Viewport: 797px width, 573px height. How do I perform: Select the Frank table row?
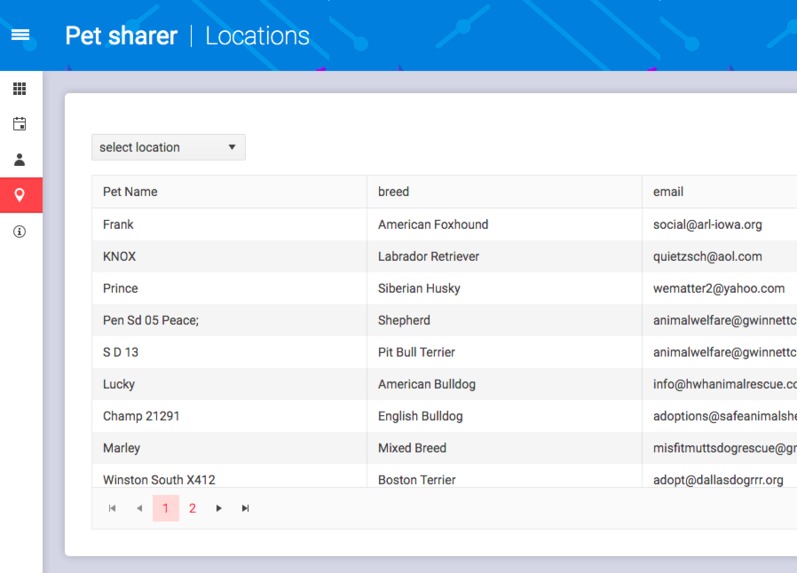point(444,224)
